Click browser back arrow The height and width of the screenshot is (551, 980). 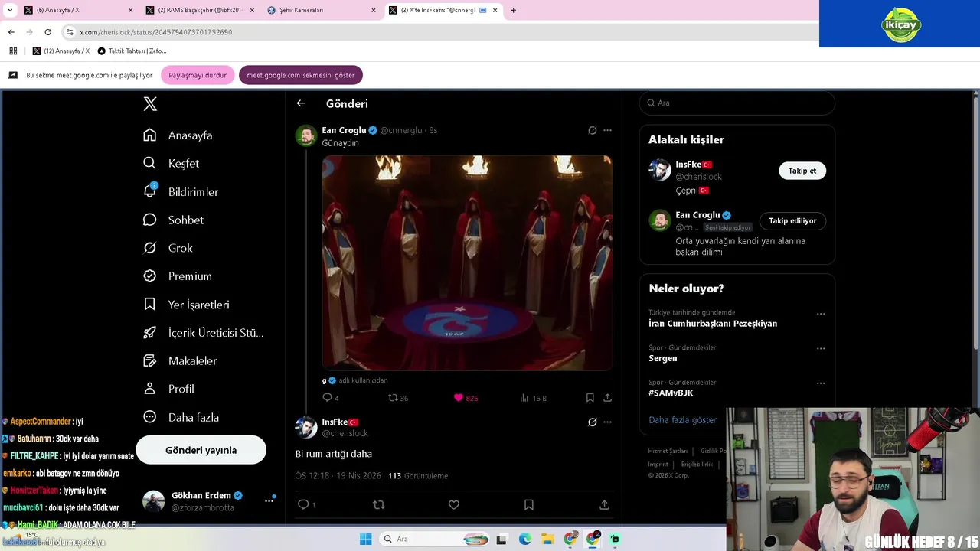11,32
